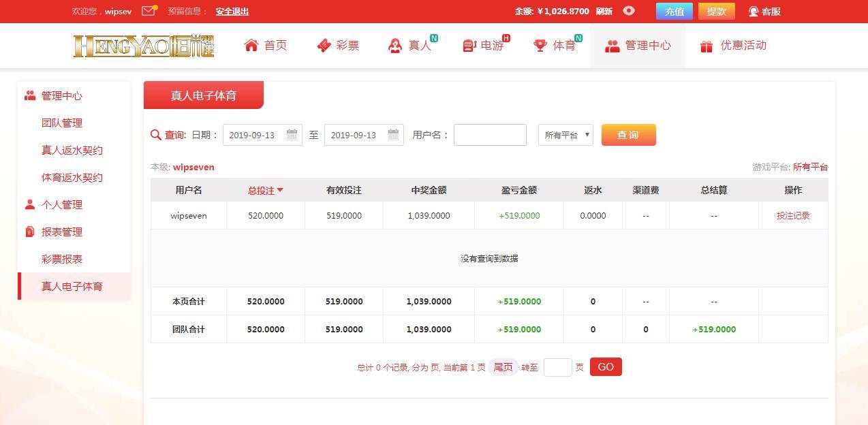Click the 充值 deposit button
The image size is (868, 425).
pyautogui.click(x=675, y=12)
